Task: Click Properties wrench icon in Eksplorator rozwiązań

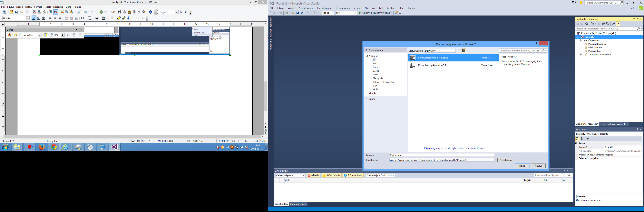Action: tap(613, 24)
